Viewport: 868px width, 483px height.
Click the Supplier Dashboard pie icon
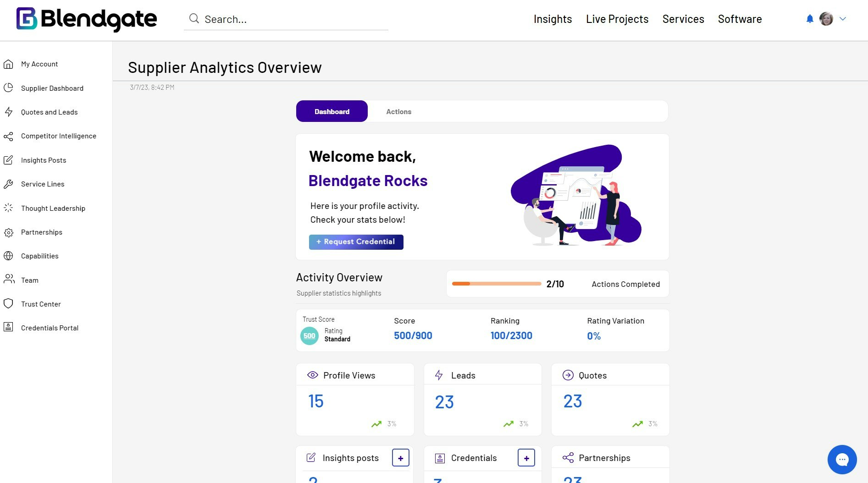(8, 88)
